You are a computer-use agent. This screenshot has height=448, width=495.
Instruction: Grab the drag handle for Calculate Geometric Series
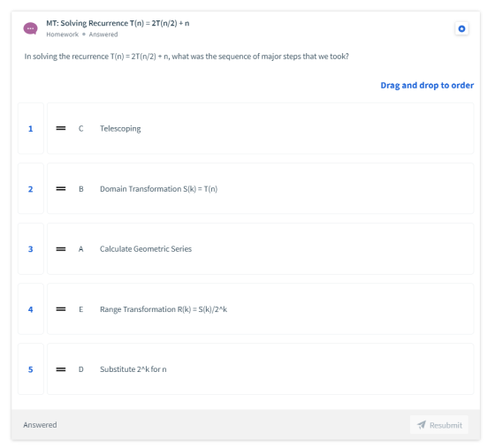(x=61, y=249)
